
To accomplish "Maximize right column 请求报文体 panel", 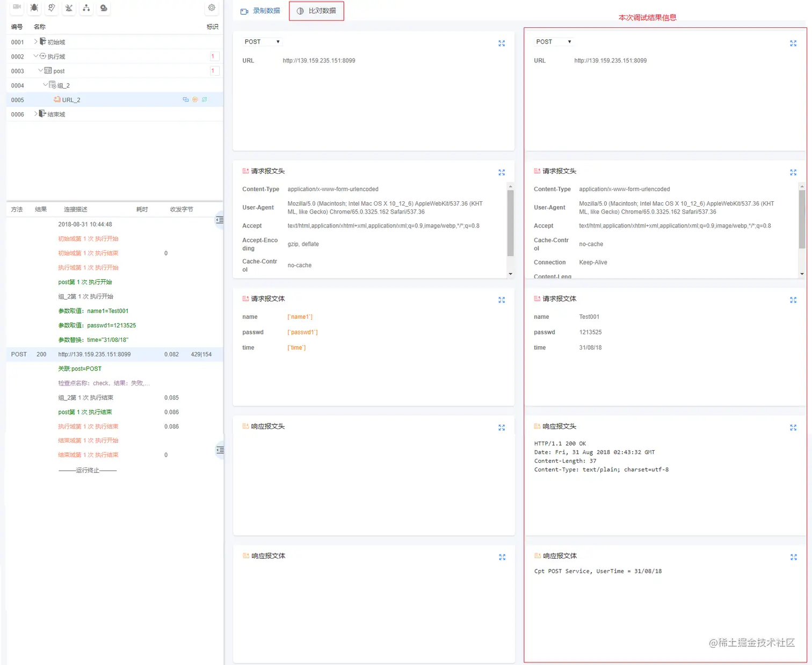I will [x=793, y=300].
